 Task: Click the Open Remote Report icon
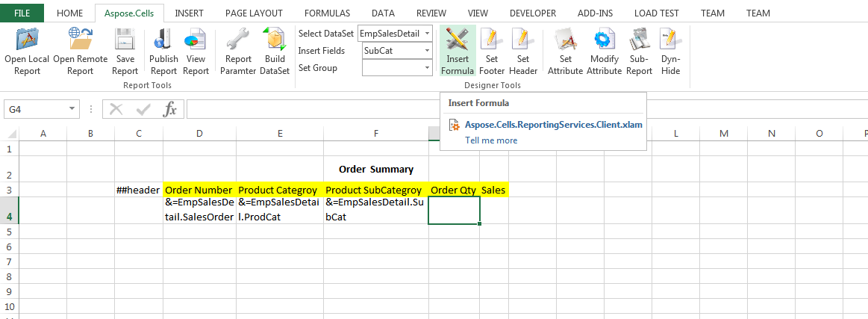[80, 39]
